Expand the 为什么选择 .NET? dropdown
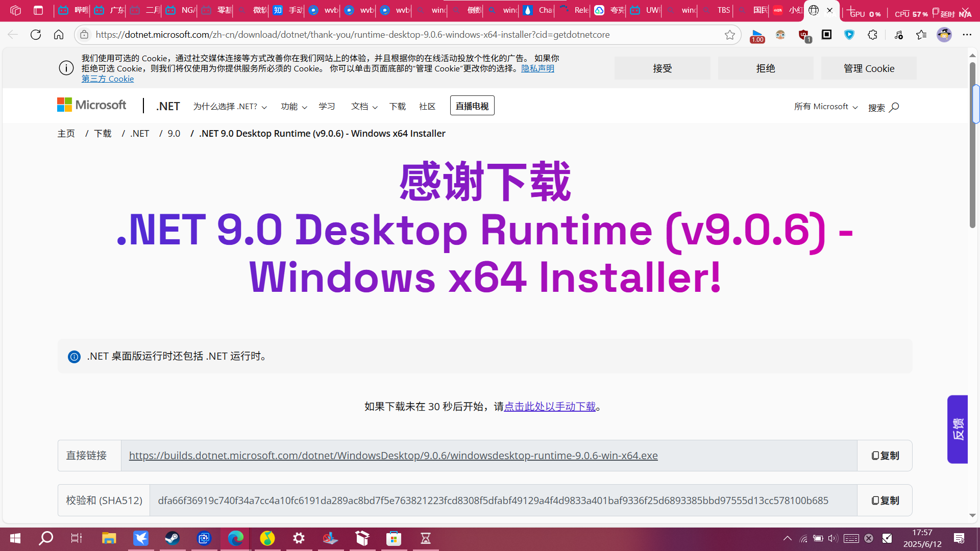 (230, 107)
